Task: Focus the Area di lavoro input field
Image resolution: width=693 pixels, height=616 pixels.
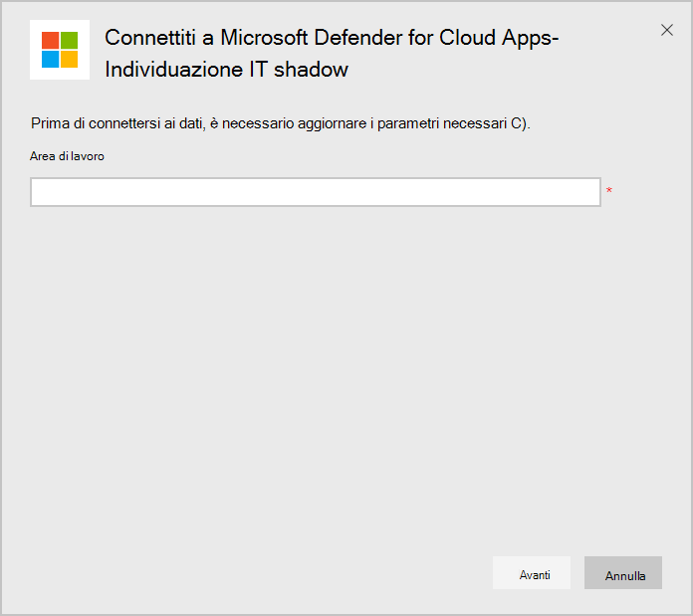Action: point(316,192)
